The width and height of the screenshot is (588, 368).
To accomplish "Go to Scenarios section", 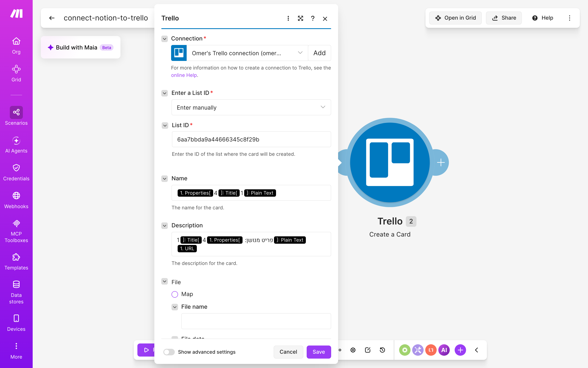I will [16, 116].
